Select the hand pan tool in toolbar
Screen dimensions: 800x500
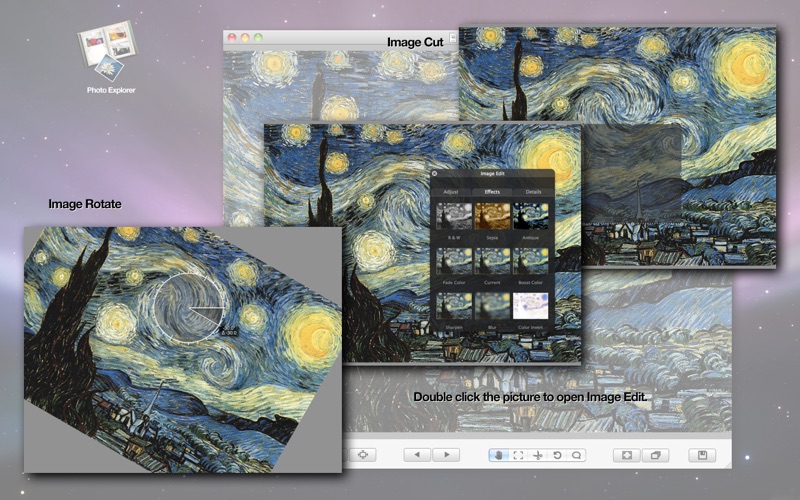tap(498, 455)
